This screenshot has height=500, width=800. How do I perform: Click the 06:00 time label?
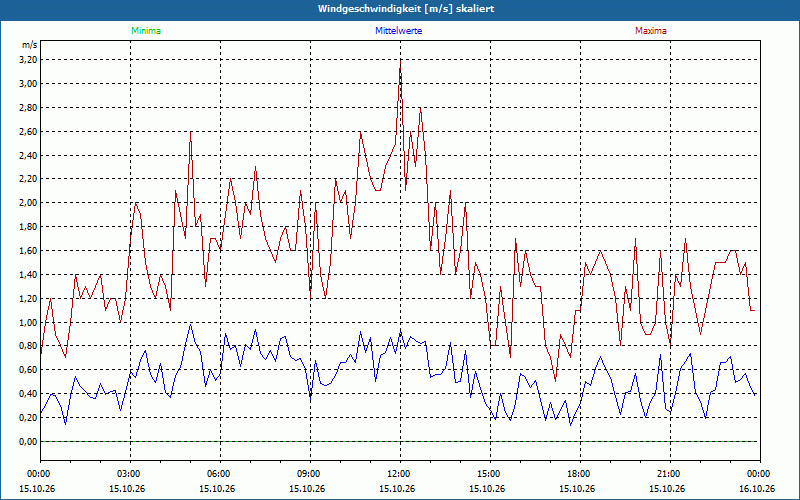point(220,474)
